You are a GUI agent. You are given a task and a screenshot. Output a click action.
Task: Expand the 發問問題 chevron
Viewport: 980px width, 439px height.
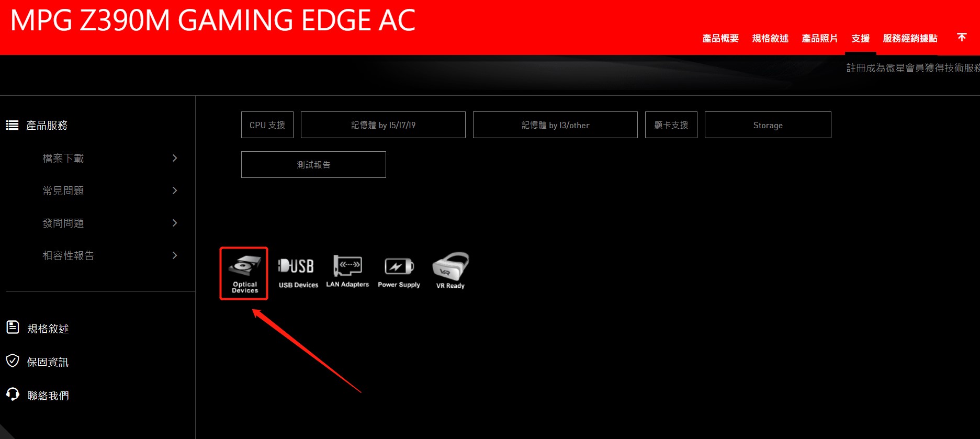[x=175, y=223]
